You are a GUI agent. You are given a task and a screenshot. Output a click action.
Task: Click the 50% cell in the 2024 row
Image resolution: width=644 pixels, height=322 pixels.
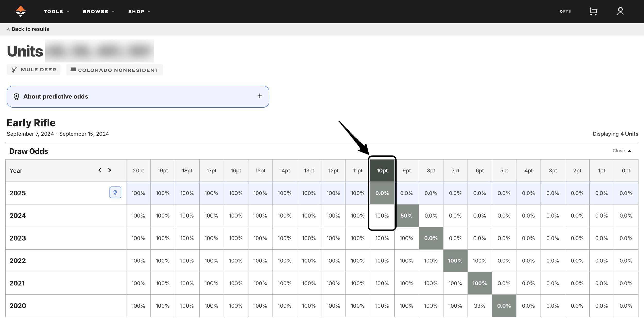406,216
